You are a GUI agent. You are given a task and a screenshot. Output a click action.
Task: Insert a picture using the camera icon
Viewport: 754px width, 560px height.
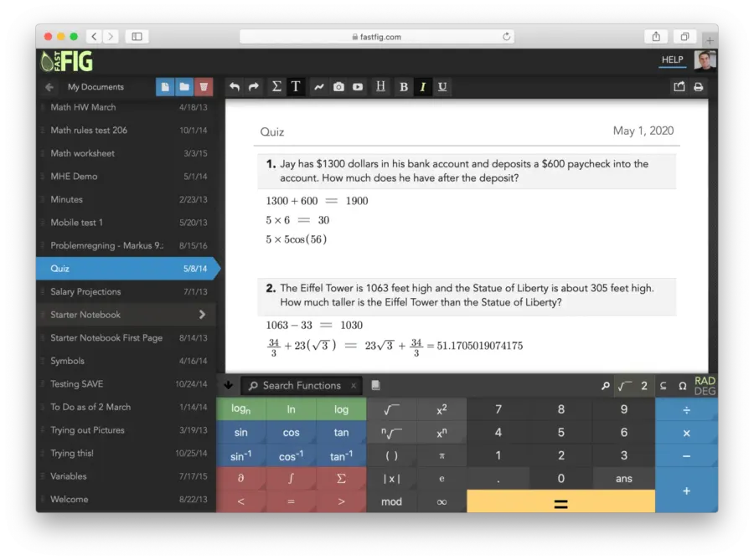[x=338, y=87]
